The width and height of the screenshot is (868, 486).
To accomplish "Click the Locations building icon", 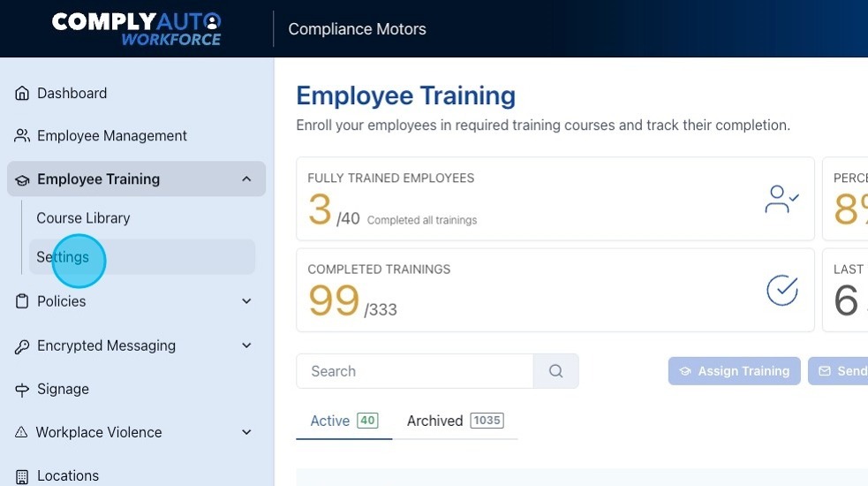I will click(22, 476).
